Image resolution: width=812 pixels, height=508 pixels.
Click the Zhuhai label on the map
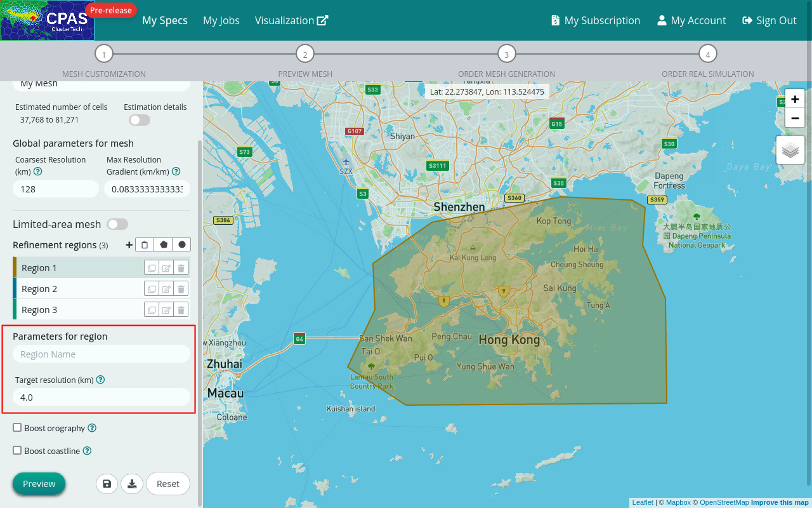coord(225,364)
